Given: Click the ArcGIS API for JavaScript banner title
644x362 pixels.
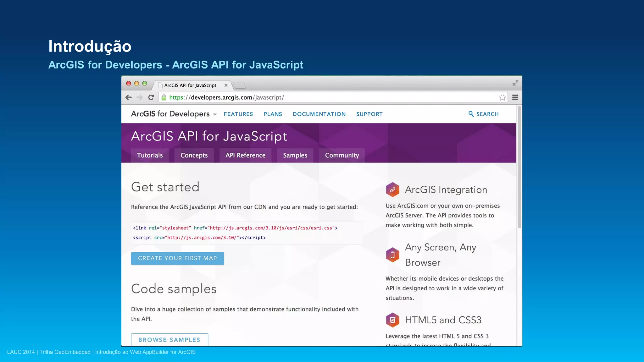Looking at the screenshot, I should 209,136.
